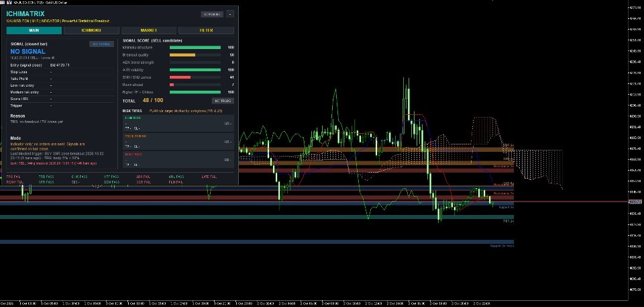Viewport: 644px width, 307px height.
Task: Open the FILTER tab
Action: (206, 30)
